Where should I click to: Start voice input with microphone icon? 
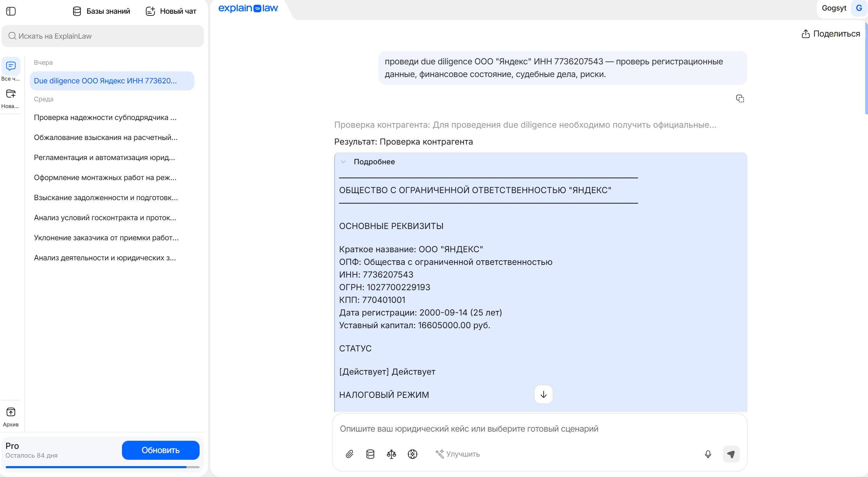pos(708,454)
